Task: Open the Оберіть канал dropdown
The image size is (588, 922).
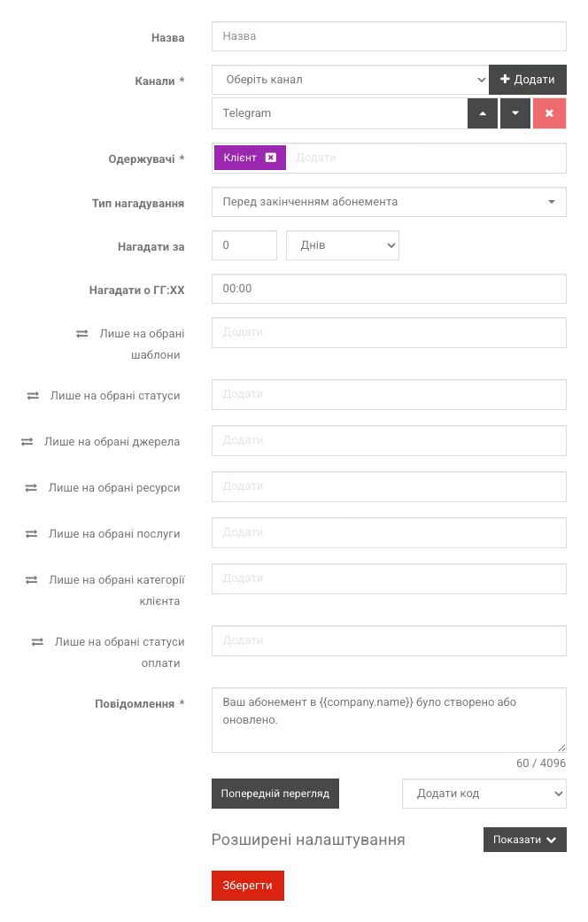Action: pyautogui.click(x=351, y=80)
